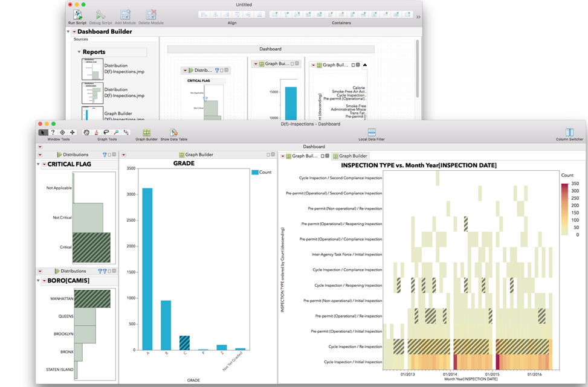The width and height of the screenshot is (588, 387).
Task: Show more toolbar items via the chevron overflow
Action: pyautogui.click(x=418, y=17)
